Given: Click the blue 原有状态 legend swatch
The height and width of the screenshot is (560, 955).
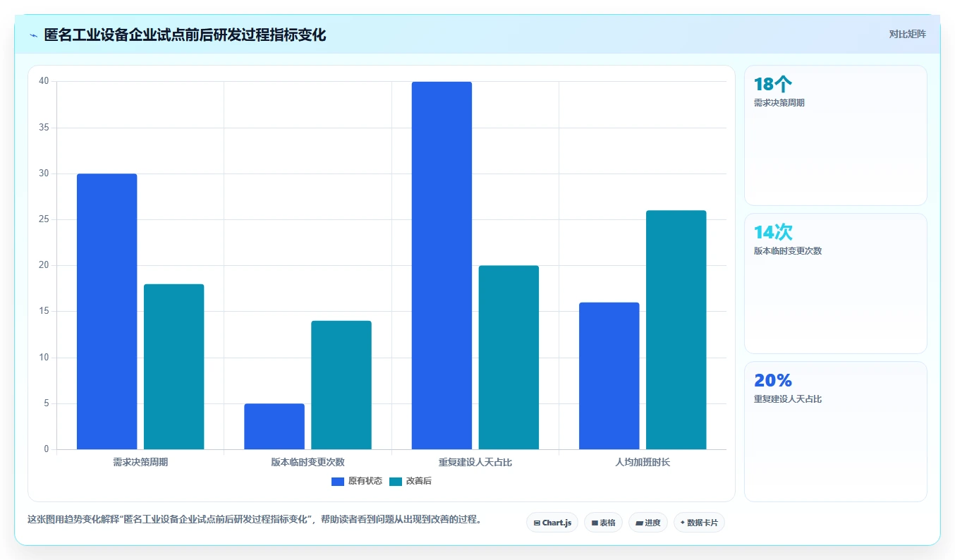Looking at the screenshot, I should (338, 481).
